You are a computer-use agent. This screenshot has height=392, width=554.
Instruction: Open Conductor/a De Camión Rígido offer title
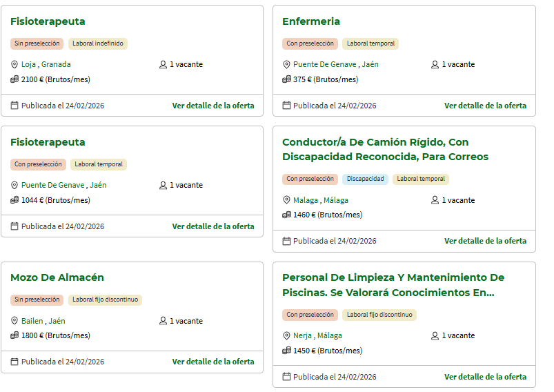pyautogui.click(x=385, y=149)
